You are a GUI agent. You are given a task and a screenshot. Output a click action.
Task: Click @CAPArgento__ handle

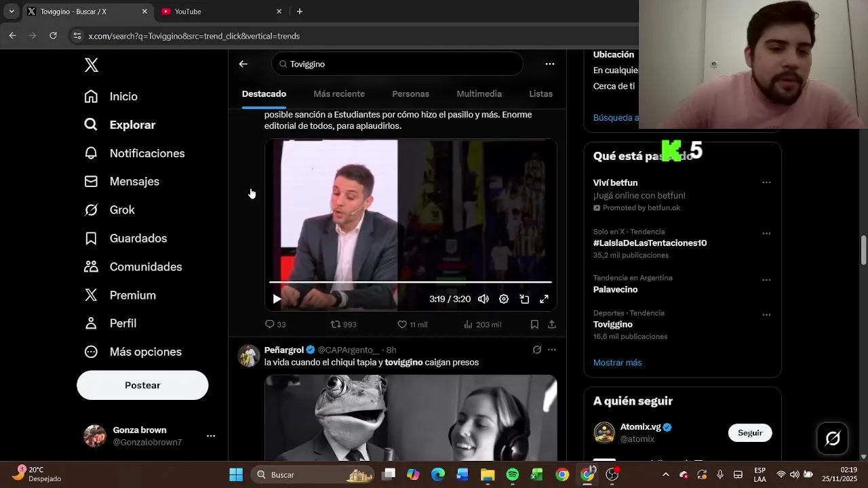349,350
